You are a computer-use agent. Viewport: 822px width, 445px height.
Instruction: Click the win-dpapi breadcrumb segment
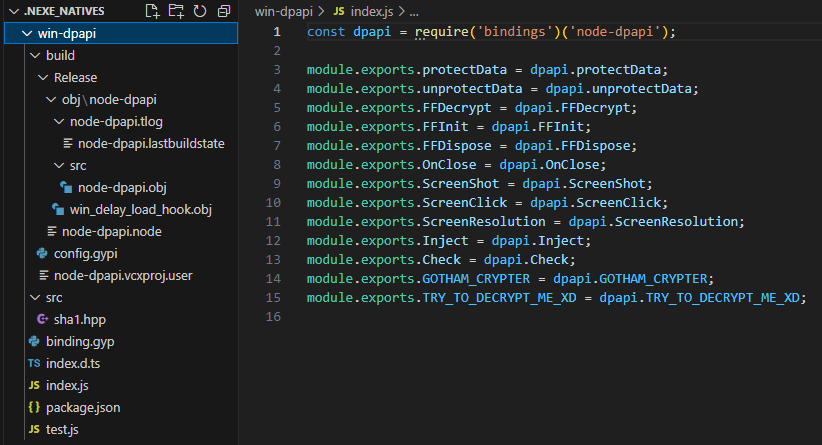[284, 12]
